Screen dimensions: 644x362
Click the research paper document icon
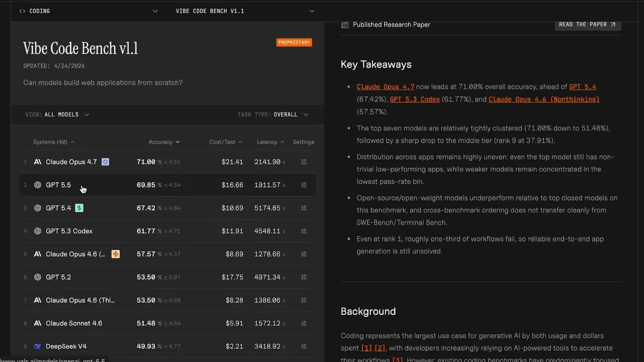pos(345,25)
